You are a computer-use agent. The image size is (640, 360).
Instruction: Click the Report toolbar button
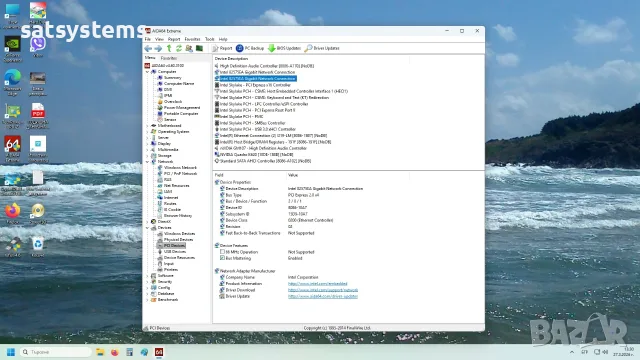pyautogui.click(x=222, y=48)
